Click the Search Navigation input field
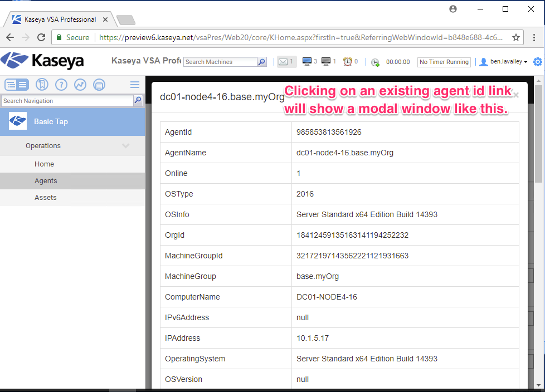 (x=67, y=101)
